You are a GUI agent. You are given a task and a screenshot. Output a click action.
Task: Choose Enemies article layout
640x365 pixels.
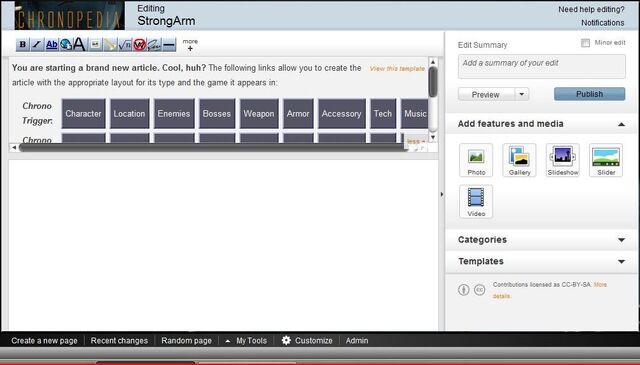[x=174, y=114]
